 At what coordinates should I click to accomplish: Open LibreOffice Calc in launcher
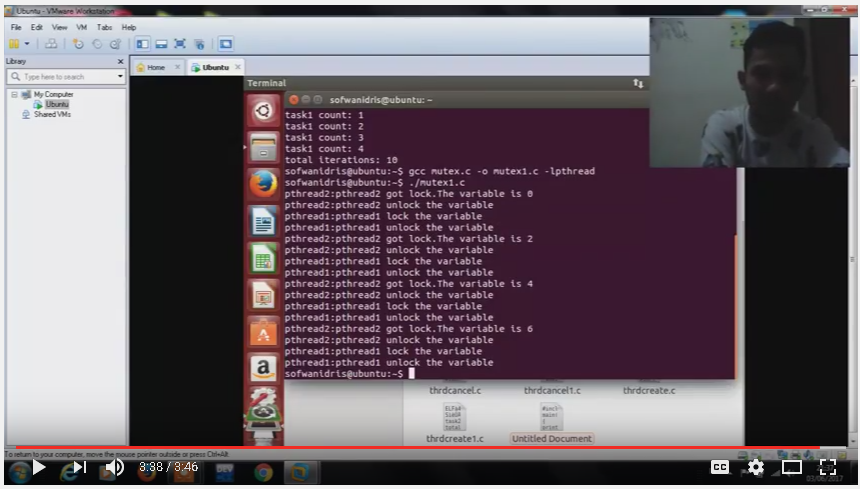pyautogui.click(x=263, y=258)
